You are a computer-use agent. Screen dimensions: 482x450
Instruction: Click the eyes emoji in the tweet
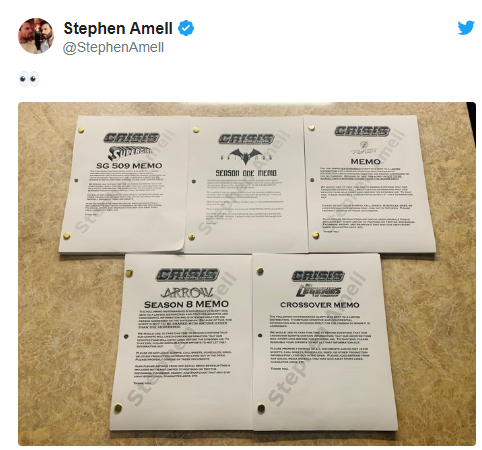tap(29, 79)
